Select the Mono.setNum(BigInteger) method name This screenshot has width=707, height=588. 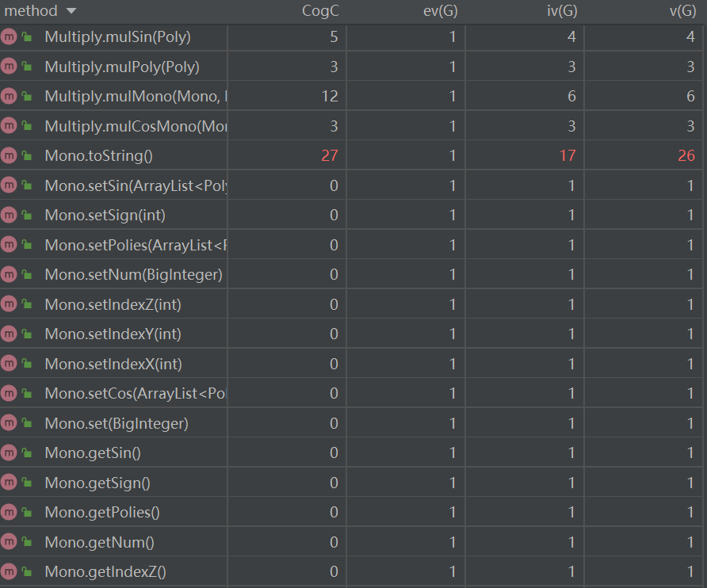(133, 275)
